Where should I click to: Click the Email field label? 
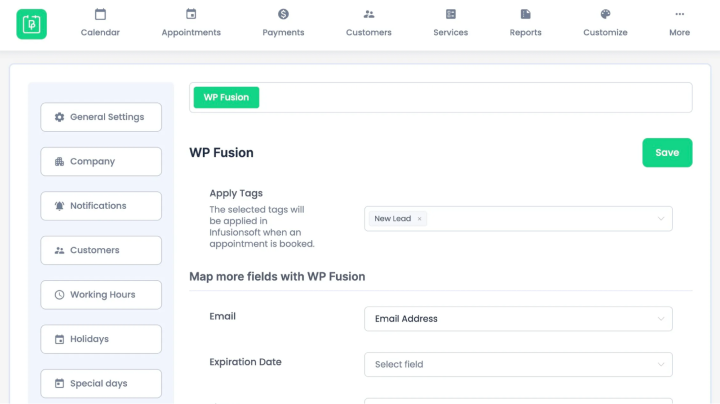click(x=222, y=316)
